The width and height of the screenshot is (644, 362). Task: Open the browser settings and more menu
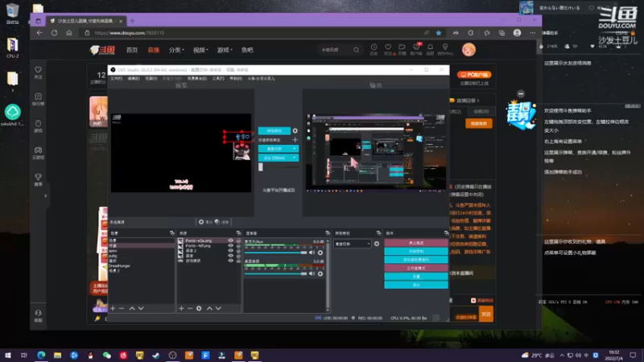pyautogui.click(x=533, y=33)
